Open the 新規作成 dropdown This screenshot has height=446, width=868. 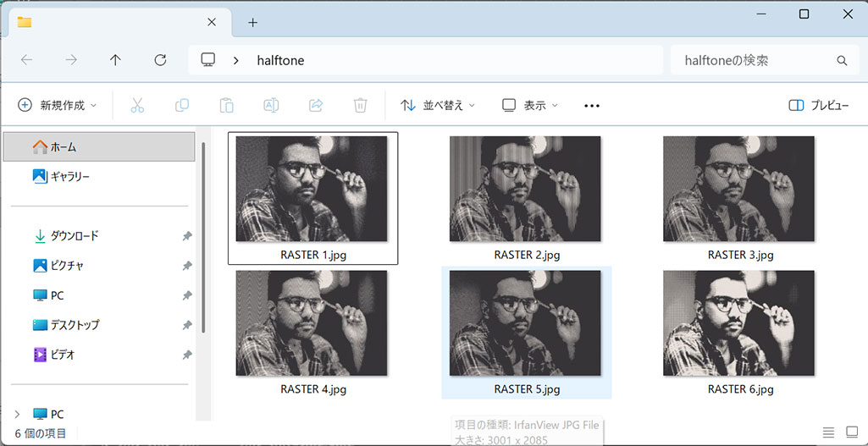click(x=58, y=105)
